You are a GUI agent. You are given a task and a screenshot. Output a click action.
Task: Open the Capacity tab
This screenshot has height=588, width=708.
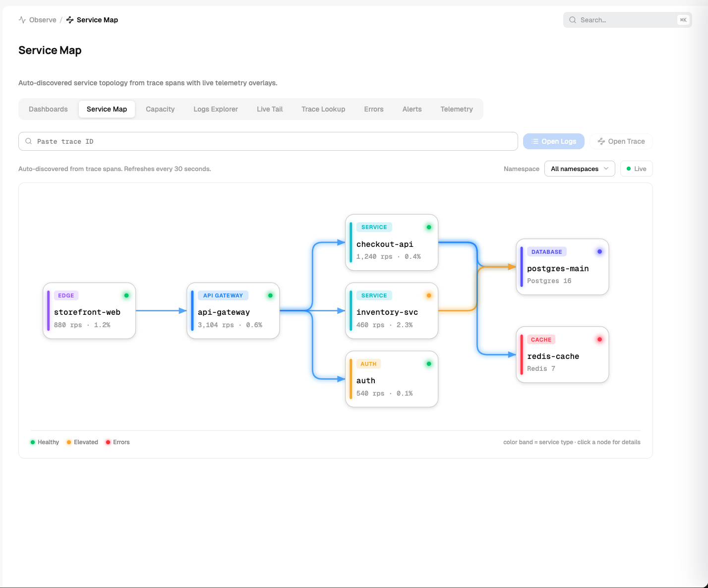(160, 109)
